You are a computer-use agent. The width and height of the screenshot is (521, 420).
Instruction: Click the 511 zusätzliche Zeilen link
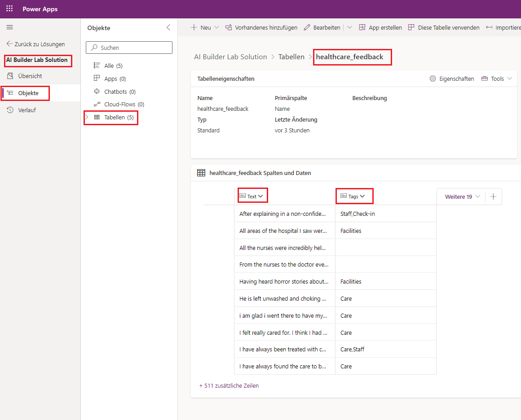pos(229,385)
